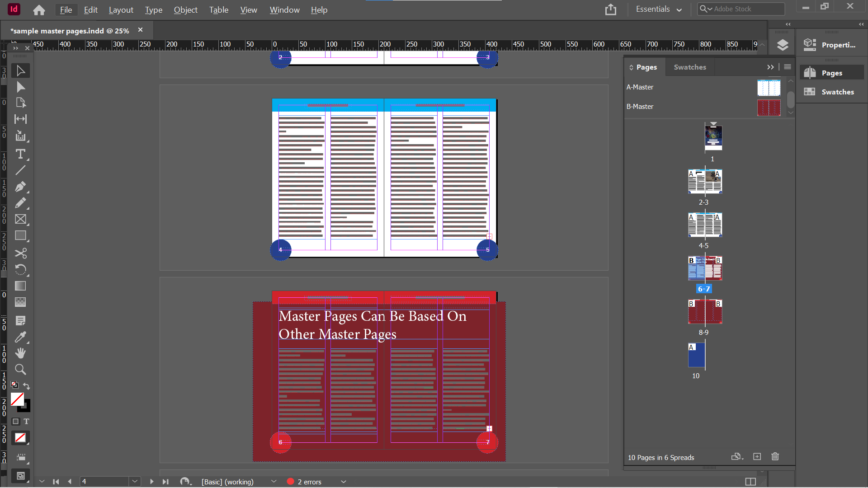
Task: Create a new page in Pages panel
Action: coord(757,457)
